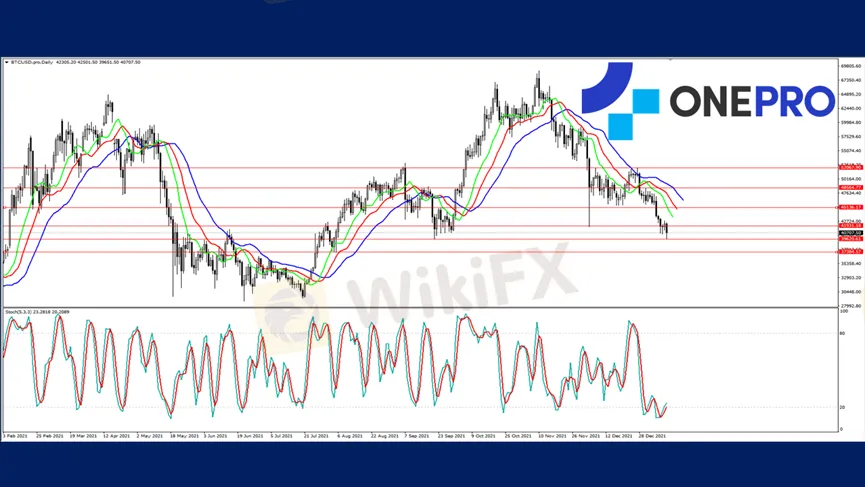Image resolution: width=865 pixels, height=487 pixels.
Task: Click the stochastic 80 level label
Action: coord(842,333)
